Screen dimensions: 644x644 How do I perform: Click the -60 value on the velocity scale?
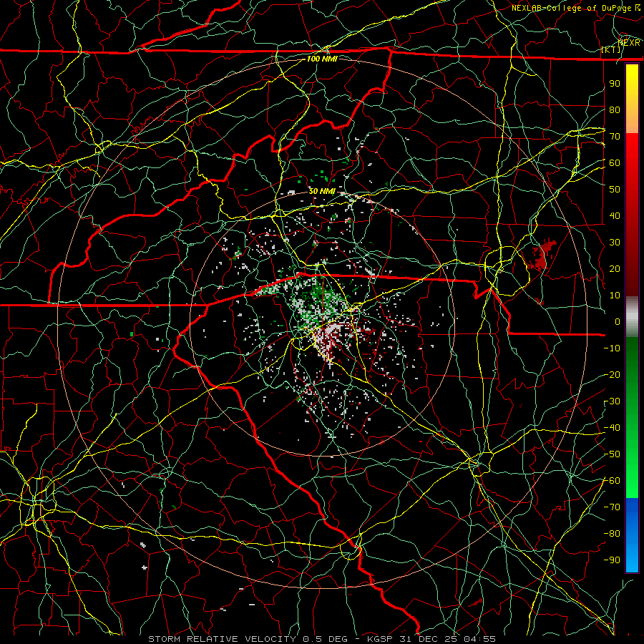click(x=612, y=481)
